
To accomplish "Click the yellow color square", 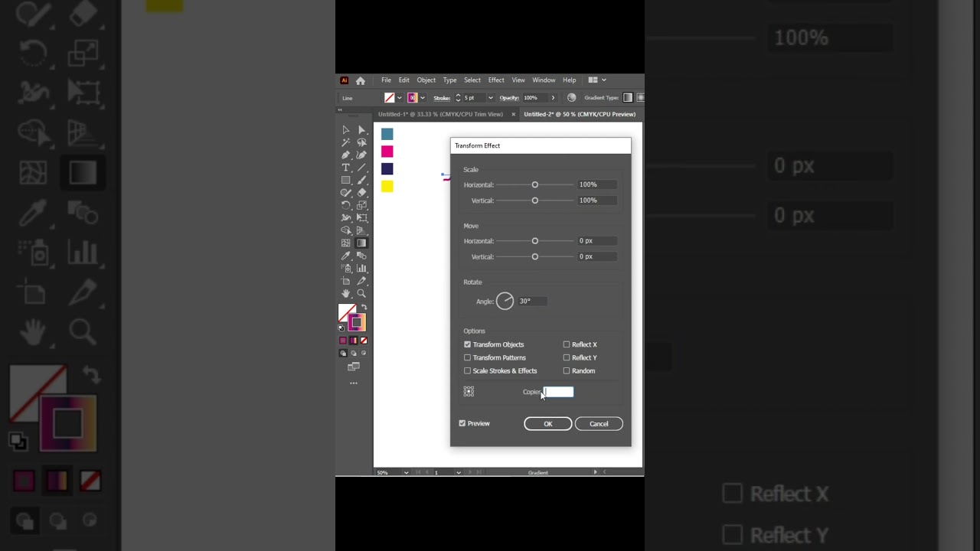I will point(387,186).
